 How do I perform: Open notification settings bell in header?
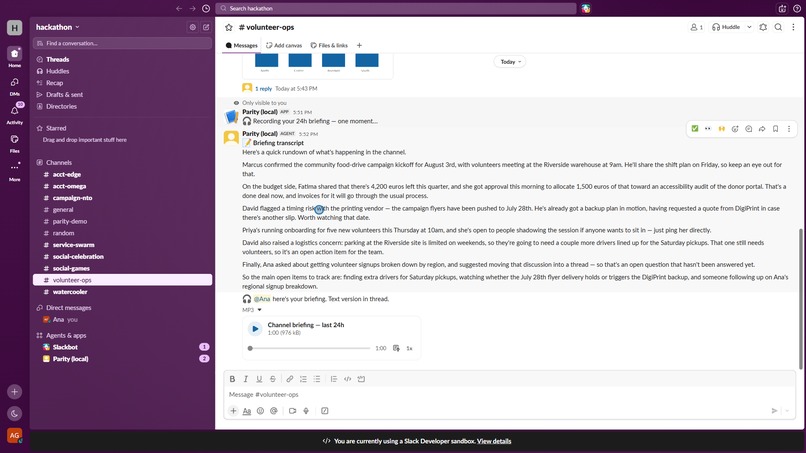tap(763, 27)
